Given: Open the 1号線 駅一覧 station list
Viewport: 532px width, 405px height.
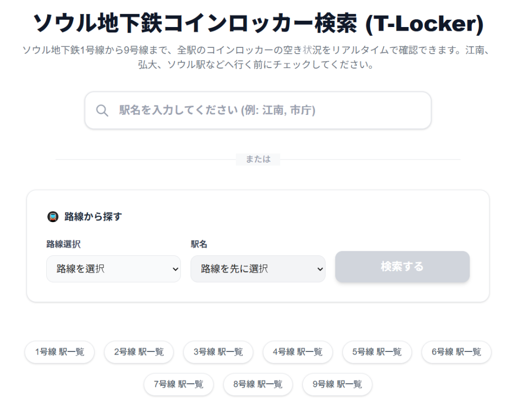Looking at the screenshot, I should pos(59,352).
